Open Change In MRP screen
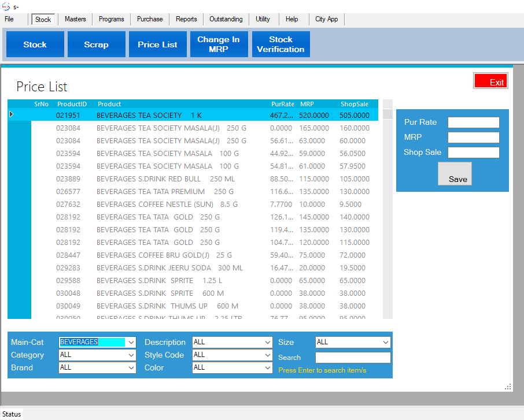 pyautogui.click(x=219, y=44)
